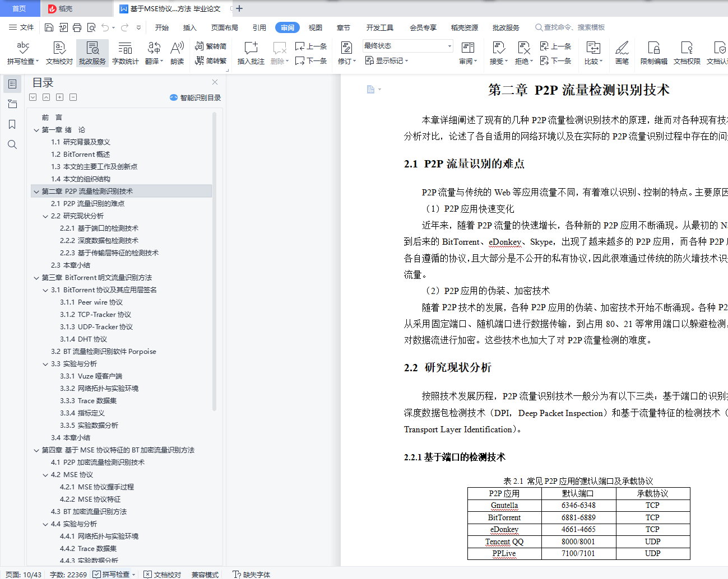Go to 下一条 change beside 拒绝
The width and height of the screenshot is (728, 579).
tap(555, 60)
